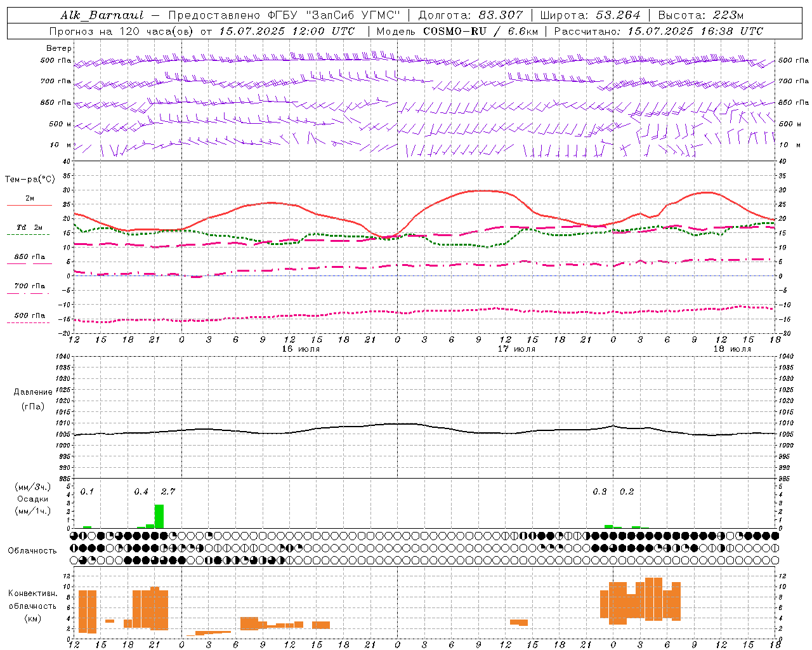Click the 'Осадки' precipitation label
The width and height of the screenshot is (812, 650).
pyautogui.click(x=33, y=499)
